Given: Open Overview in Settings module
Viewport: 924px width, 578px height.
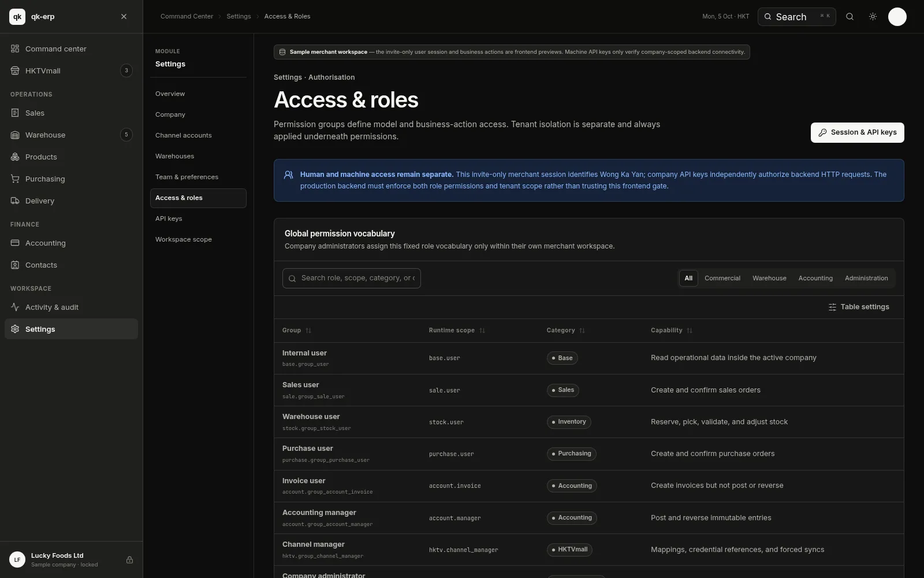Looking at the screenshot, I should (x=198, y=94).
